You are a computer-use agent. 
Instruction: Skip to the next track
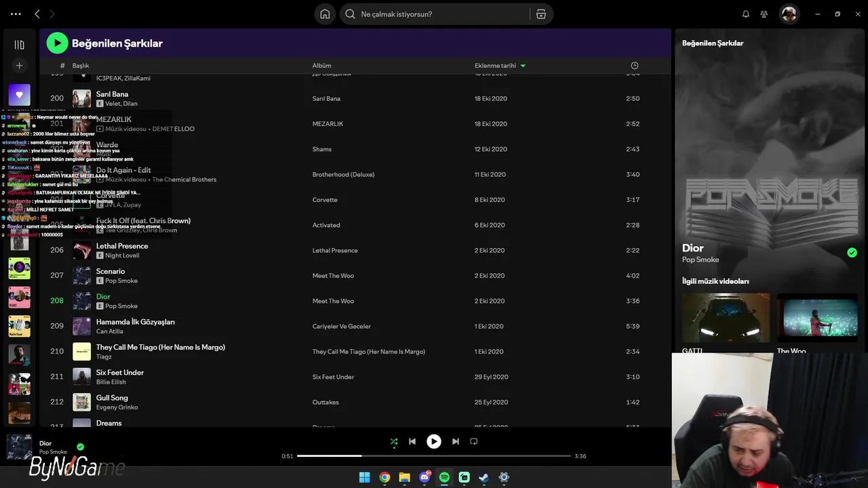[456, 441]
